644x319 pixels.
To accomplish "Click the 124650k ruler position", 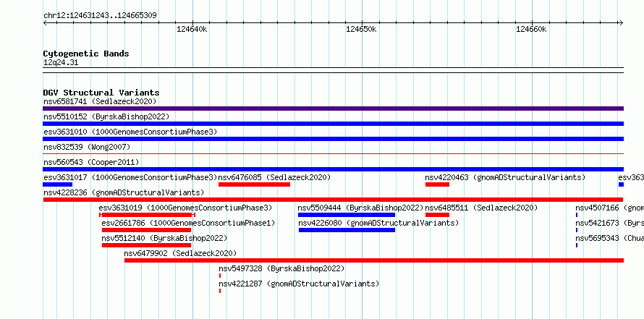I will point(361,29).
